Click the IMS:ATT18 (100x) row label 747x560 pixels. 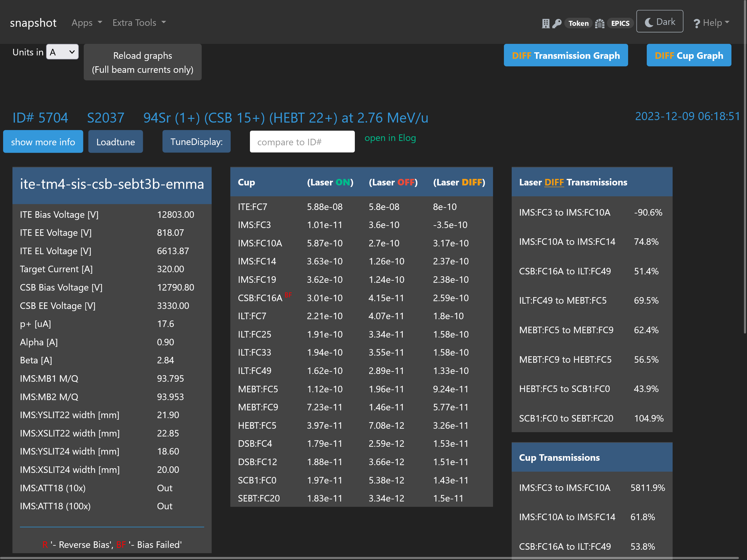click(x=55, y=506)
